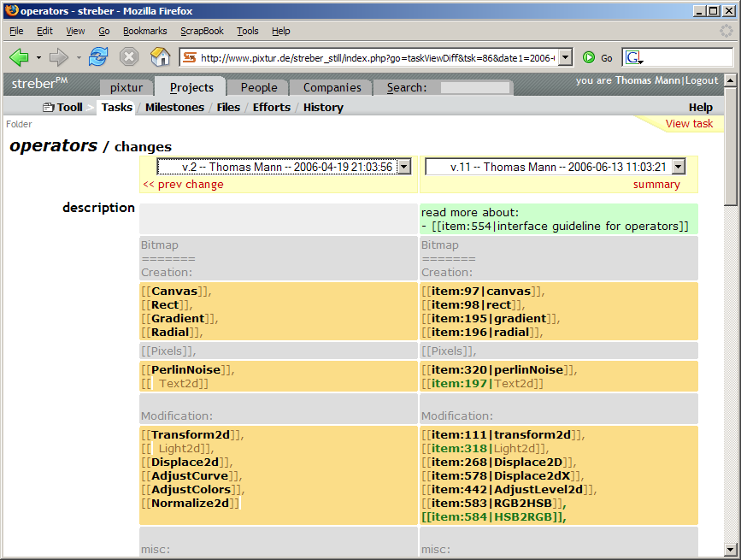The image size is (741, 560).
Task: Click the Home icon in toolbar
Action: tap(160, 57)
